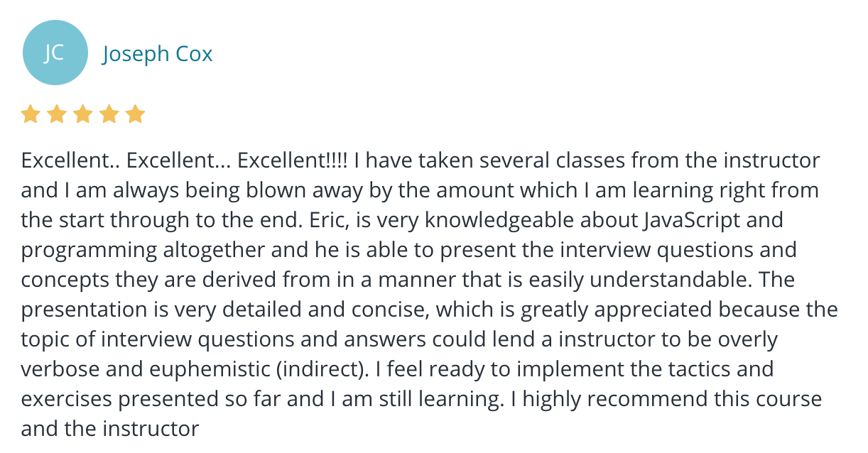868x453 pixels.
Task: Open Joseph Cox's profile name link
Action: (158, 54)
